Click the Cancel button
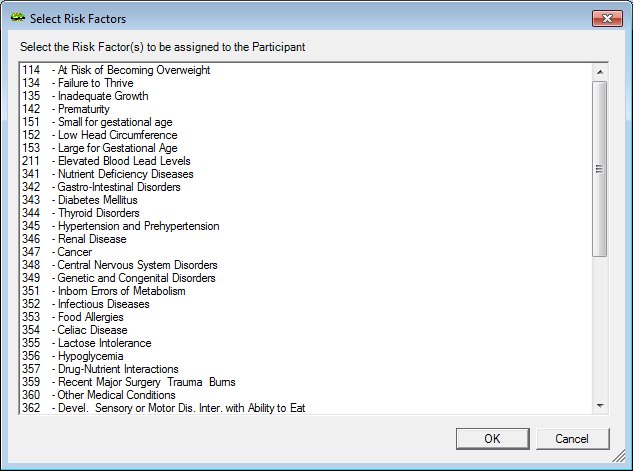Image resolution: width=633 pixels, height=471 pixels. coord(572,439)
